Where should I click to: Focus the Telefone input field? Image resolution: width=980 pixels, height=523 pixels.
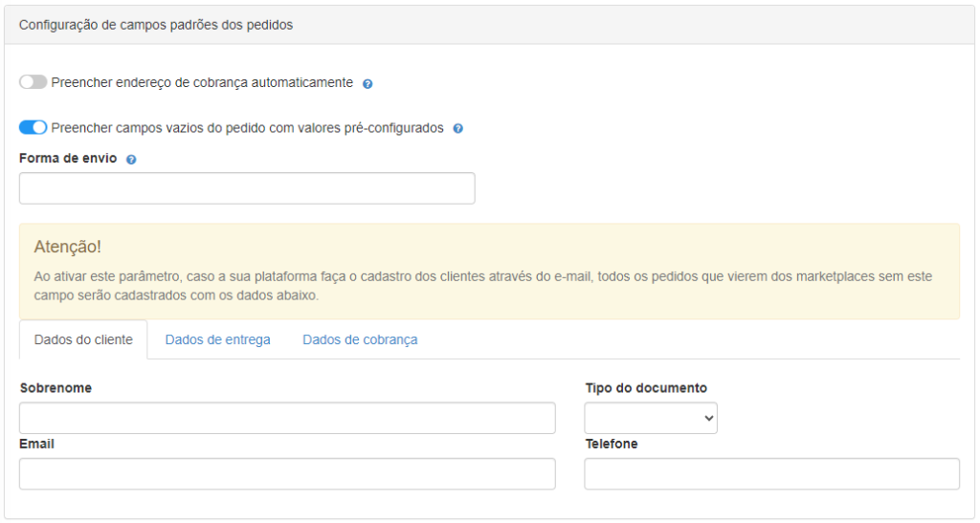(771, 473)
